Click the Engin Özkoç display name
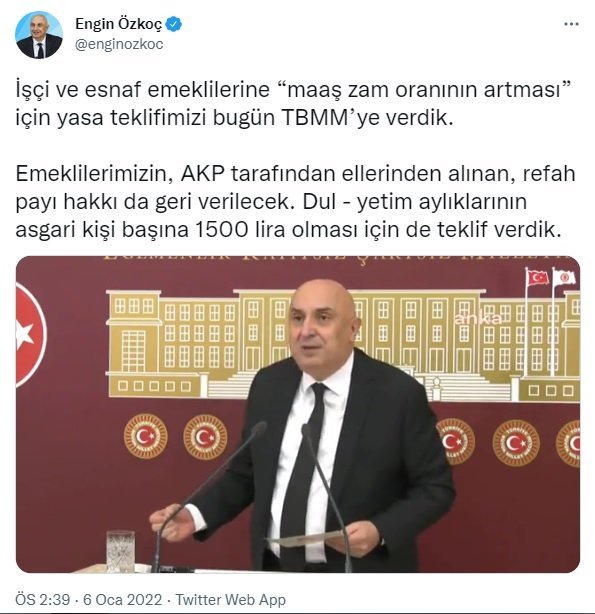 [118, 24]
